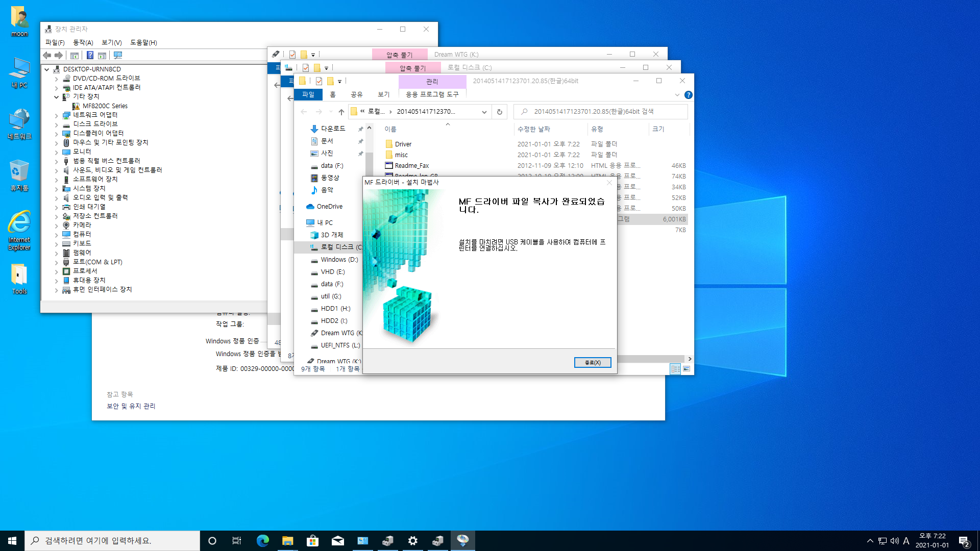Click 압축 풀기 tab in Dream WTG (K:) window
Screen dimensions: 980x551
click(x=399, y=55)
